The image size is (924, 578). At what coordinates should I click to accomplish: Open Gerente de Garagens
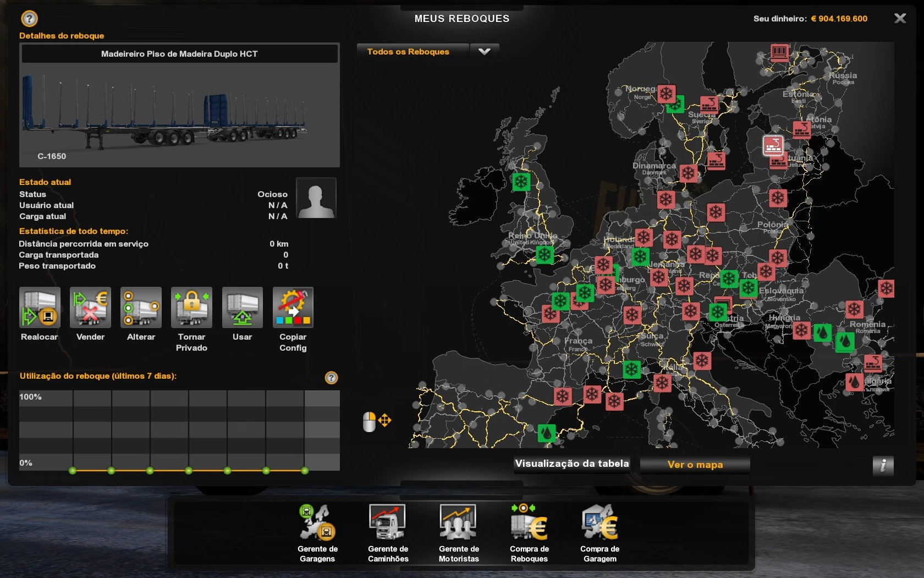pyautogui.click(x=317, y=524)
